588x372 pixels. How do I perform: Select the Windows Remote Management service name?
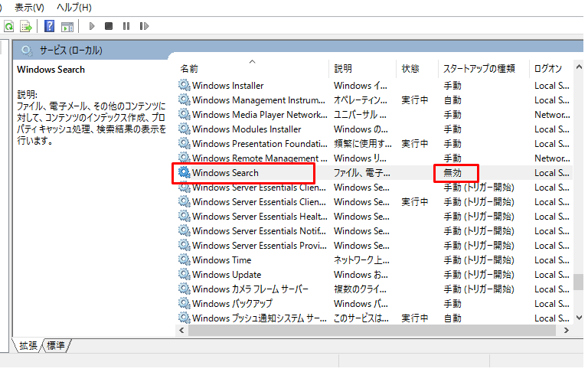pos(260,158)
